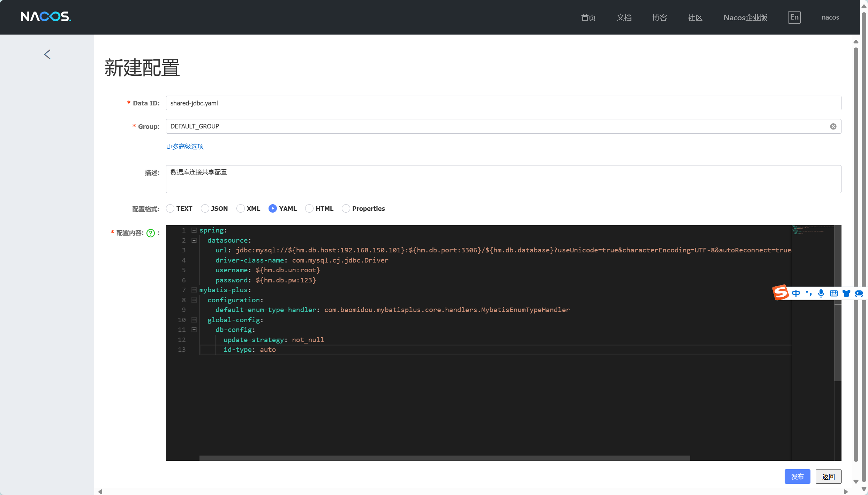
Task: Open the nacos user menu
Action: 830,17
